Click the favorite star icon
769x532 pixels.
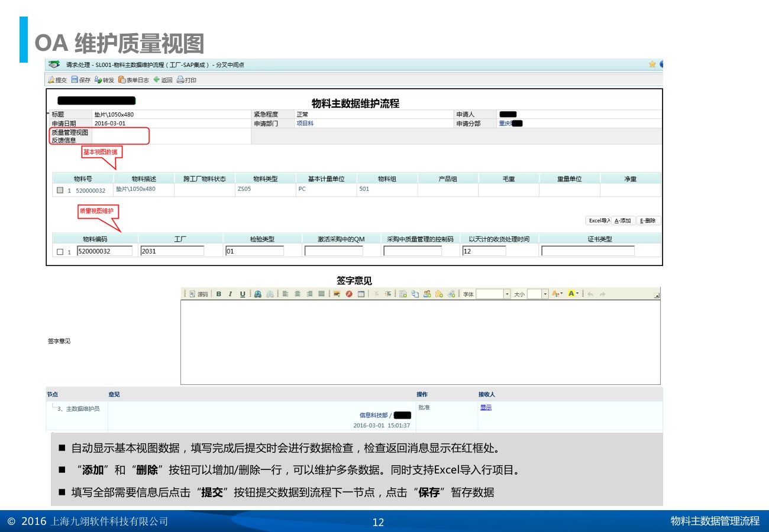(x=652, y=64)
